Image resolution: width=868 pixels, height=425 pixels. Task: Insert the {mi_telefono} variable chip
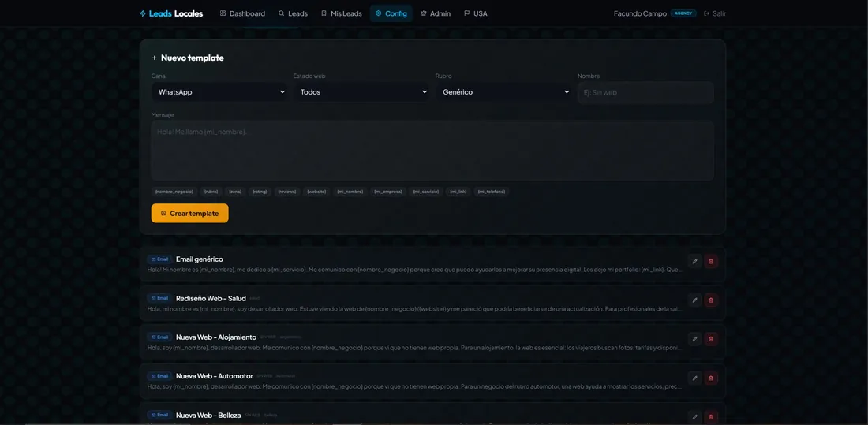(492, 192)
